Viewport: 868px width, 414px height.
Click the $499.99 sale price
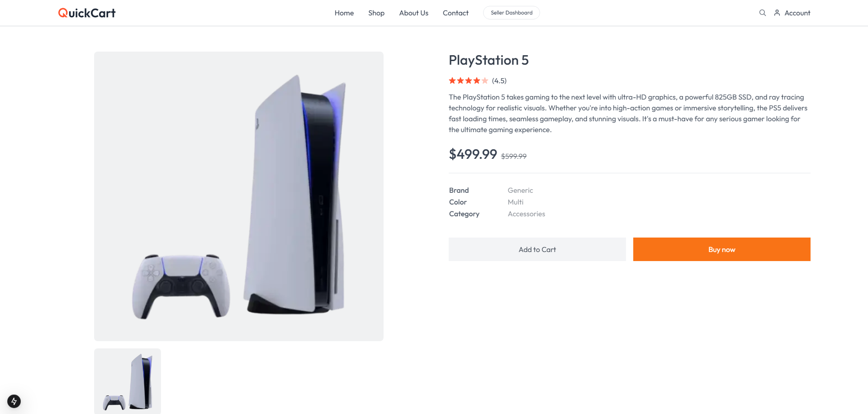[473, 154]
